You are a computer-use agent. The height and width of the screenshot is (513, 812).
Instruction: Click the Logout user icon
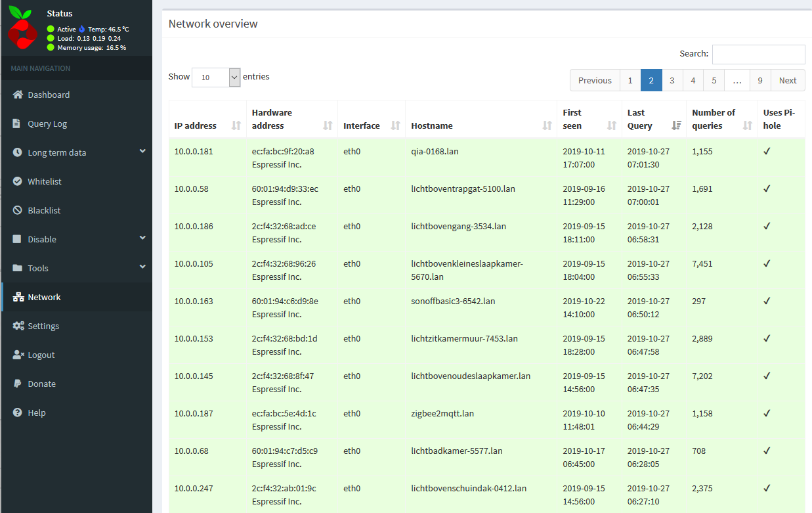coord(18,355)
